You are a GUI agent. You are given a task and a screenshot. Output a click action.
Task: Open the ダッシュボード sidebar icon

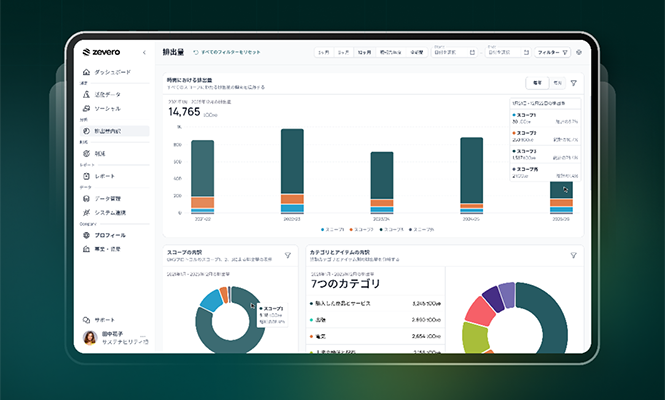pyautogui.click(x=85, y=73)
